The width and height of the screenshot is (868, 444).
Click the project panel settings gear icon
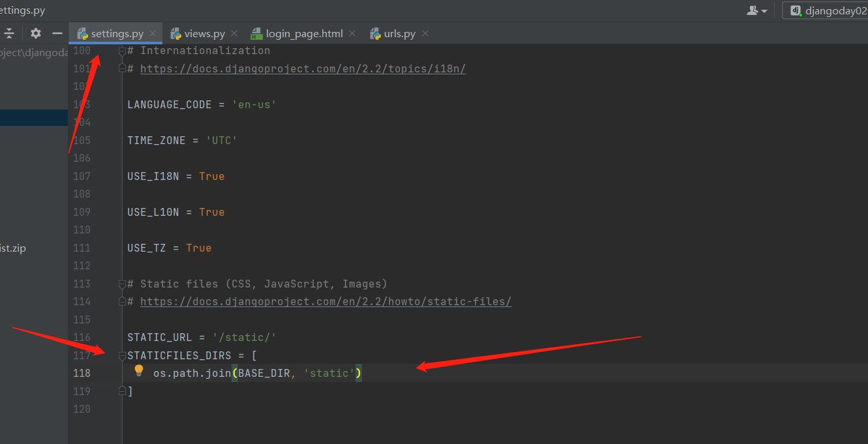pyautogui.click(x=36, y=33)
